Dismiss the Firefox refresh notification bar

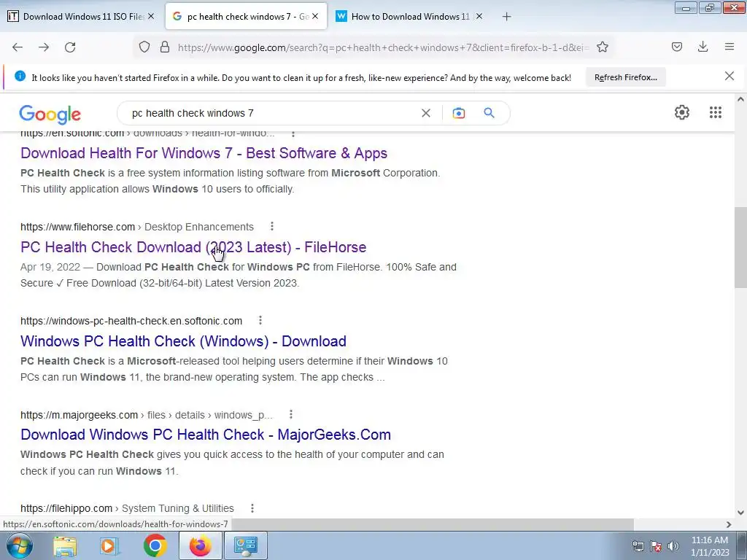tap(729, 76)
